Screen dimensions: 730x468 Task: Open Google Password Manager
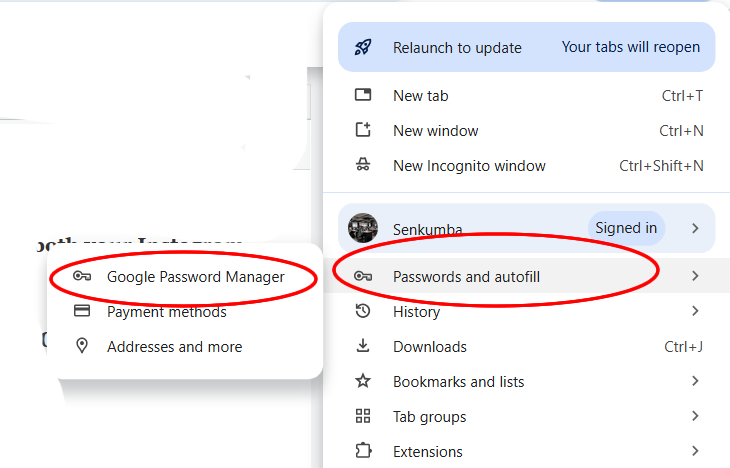(195, 277)
